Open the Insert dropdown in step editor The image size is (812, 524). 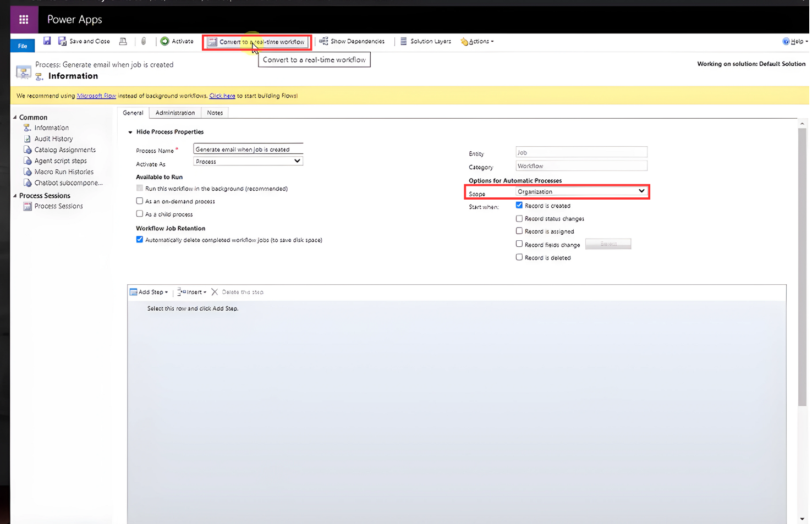pyautogui.click(x=192, y=292)
